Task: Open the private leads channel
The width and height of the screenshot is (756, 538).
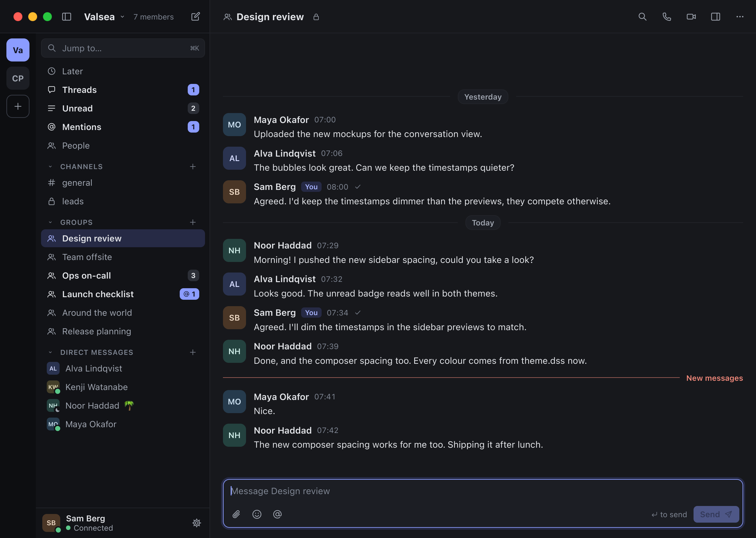Action: pos(123,201)
